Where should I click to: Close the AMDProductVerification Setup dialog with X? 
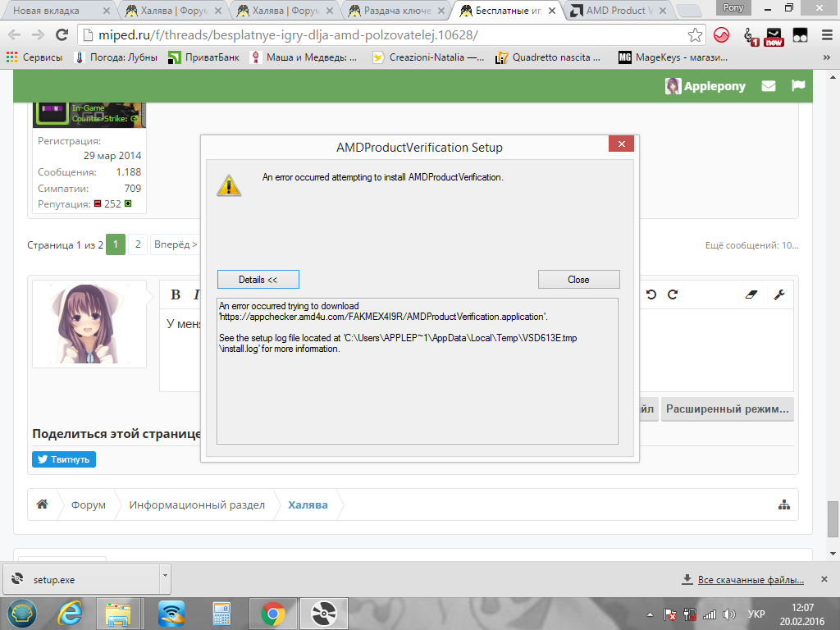(x=622, y=144)
